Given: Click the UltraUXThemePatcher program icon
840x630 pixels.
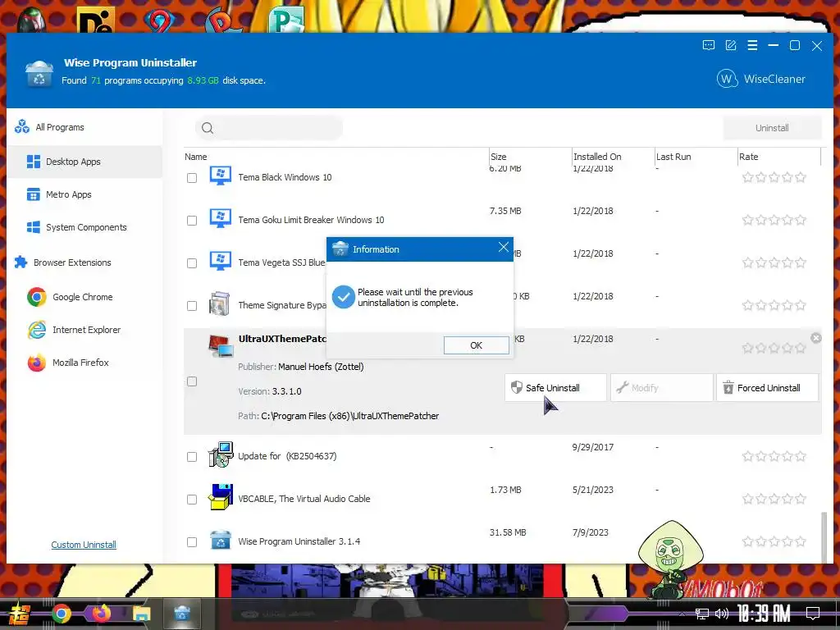Looking at the screenshot, I should pyautogui.click(x=221, y=345).
